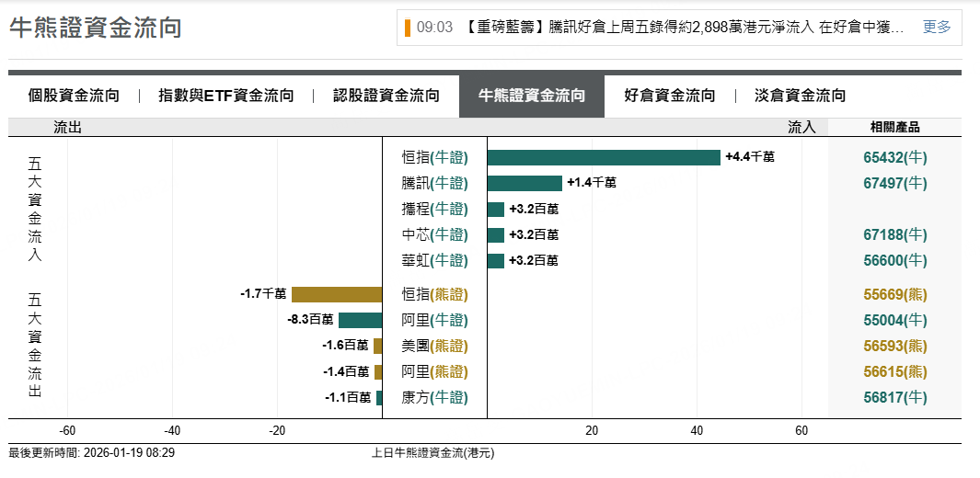This screenshot has width=980, height=478.
Task: Open related product 56817(牛)
Action: pos(895,397)
